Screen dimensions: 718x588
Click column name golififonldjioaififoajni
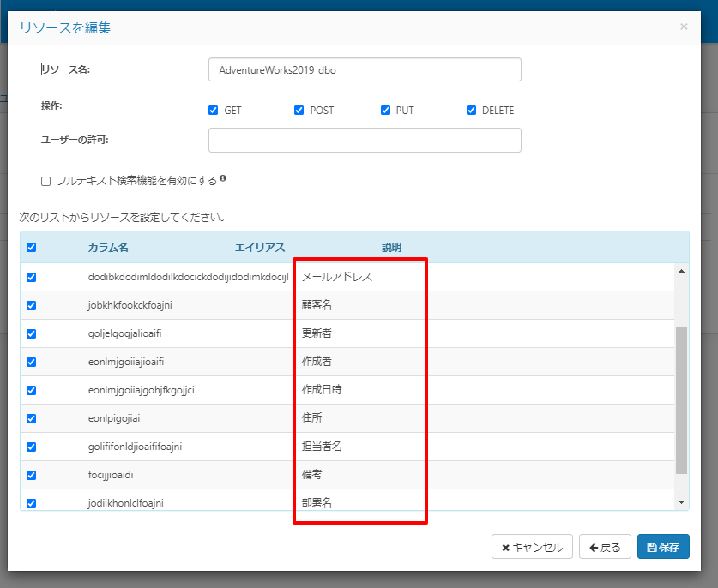coord(135,447)
